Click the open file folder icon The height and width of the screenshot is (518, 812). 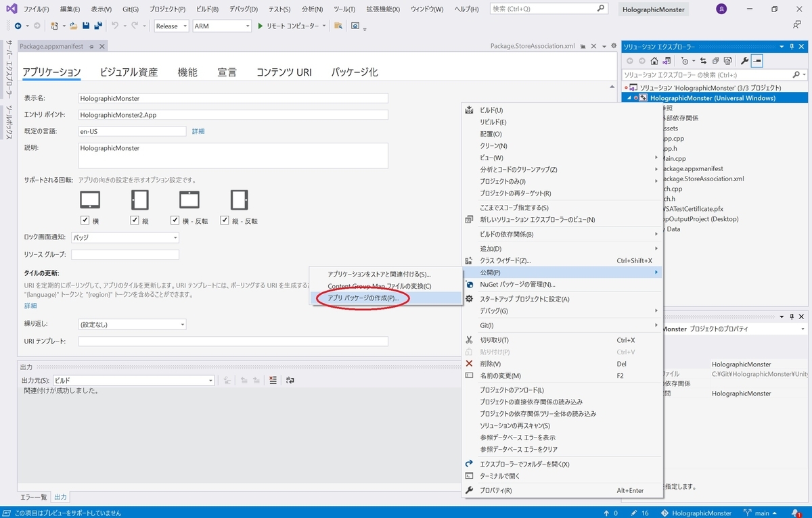73,26
